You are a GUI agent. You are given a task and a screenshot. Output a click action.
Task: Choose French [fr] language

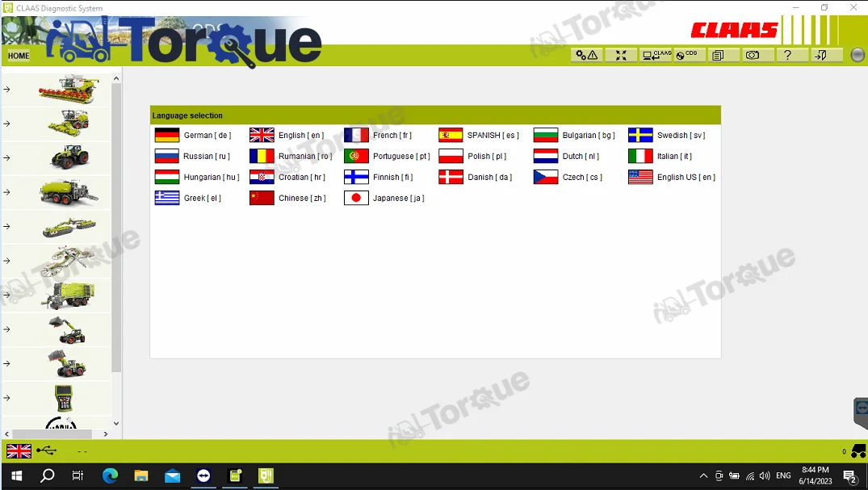click(378, 135)
